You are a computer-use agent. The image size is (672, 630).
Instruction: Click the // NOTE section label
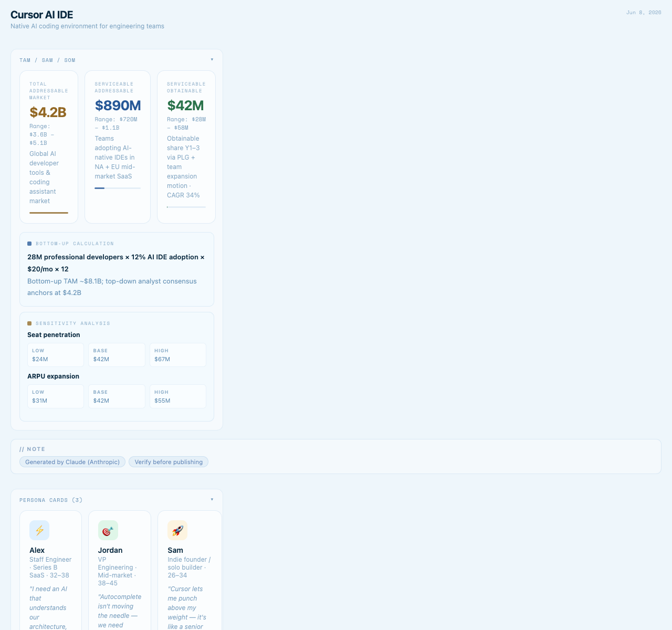(x=32, y=449)
